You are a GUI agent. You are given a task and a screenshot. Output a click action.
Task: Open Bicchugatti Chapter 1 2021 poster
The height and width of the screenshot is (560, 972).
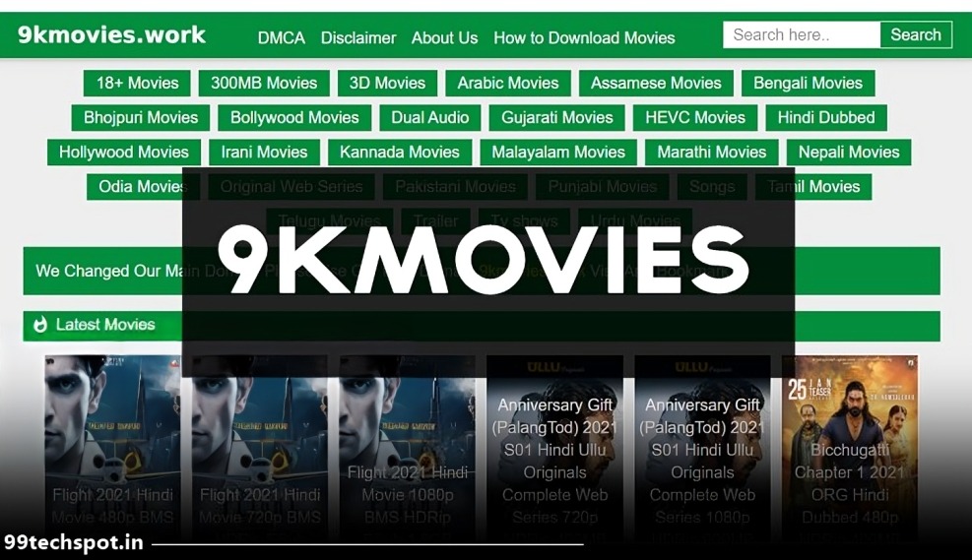pos(850,450)
